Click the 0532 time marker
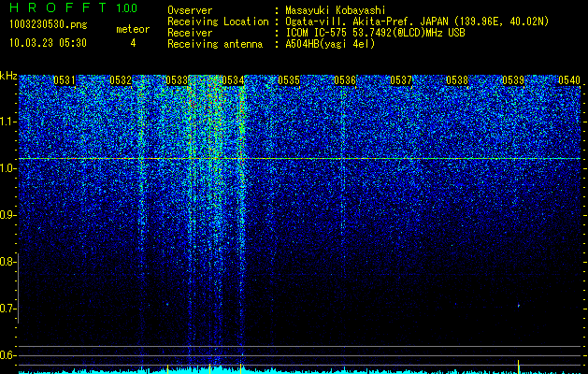The width and height of the screenshot is (588, 374). tap(121, 80)
